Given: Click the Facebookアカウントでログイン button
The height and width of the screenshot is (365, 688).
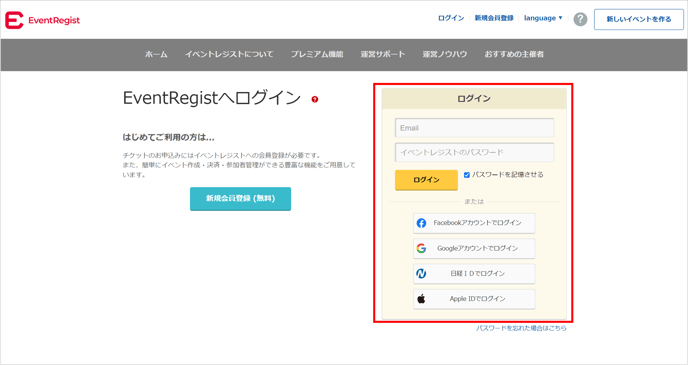Looking at the screenshot, I should pos(474,223).
